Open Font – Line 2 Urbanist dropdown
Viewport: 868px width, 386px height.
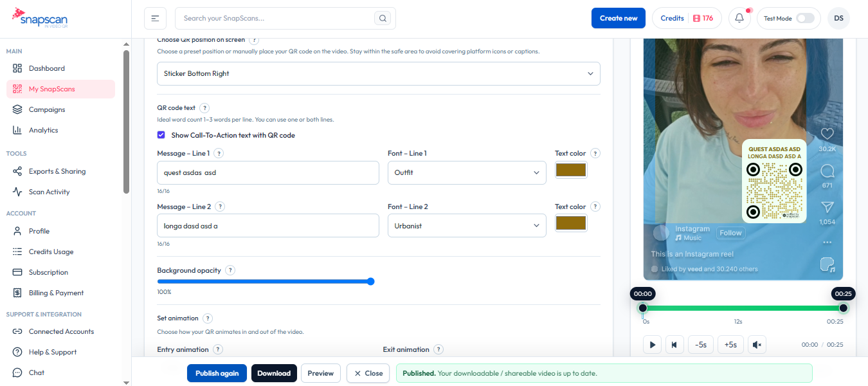pos(467,226)
